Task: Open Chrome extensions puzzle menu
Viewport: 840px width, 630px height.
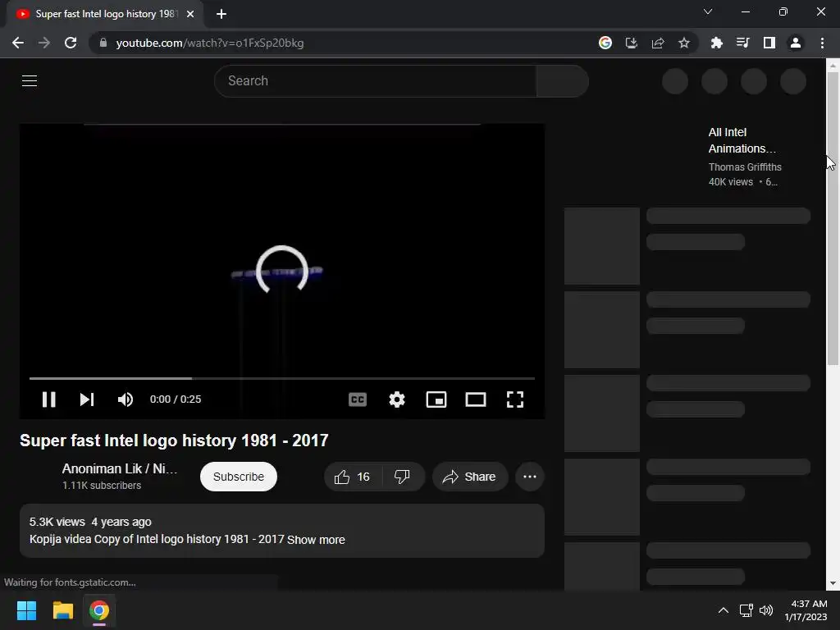Action: pos(717,43)
